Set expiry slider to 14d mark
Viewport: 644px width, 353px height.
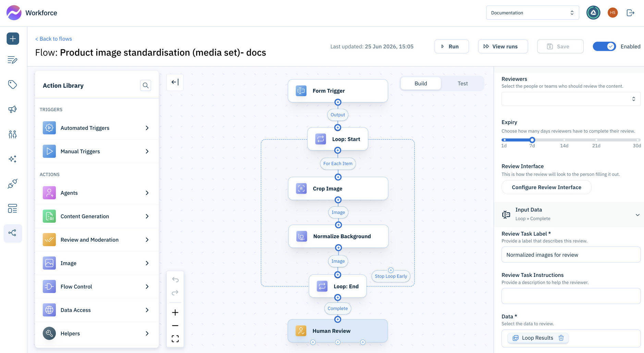[564, 140]
